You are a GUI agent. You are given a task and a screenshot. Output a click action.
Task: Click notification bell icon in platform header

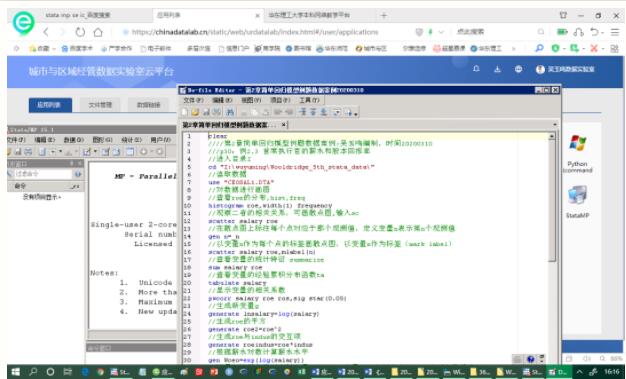(x=476, y=69)
